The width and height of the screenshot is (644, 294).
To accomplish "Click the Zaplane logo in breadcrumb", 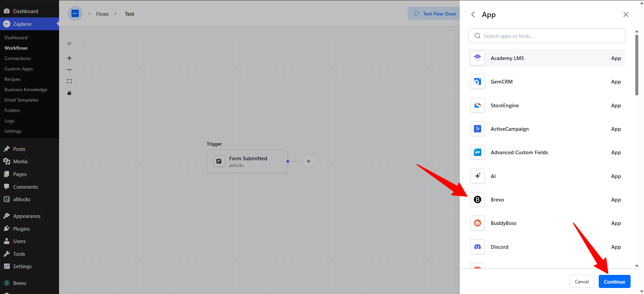I will pos(75,13).
